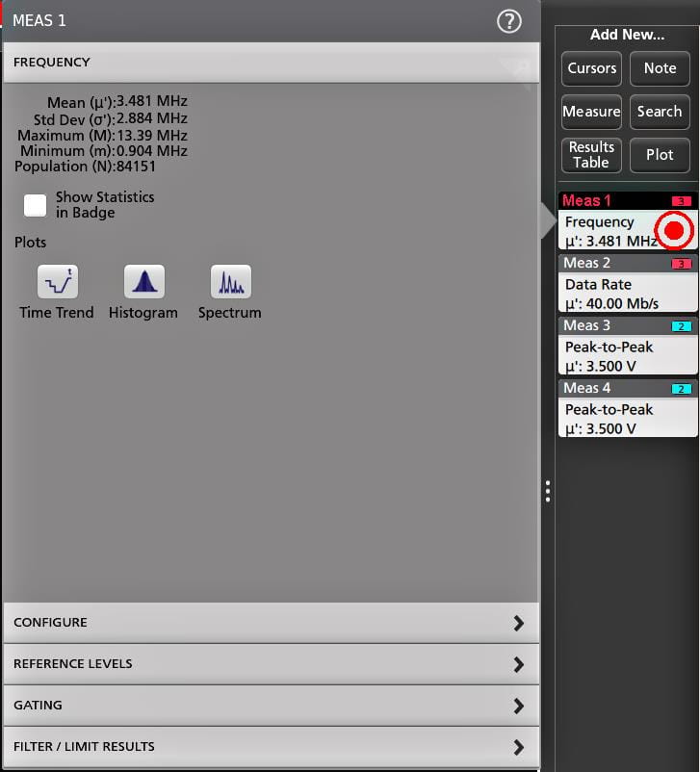Enable Show Statistics in Badge checkbox

(36, 205)
